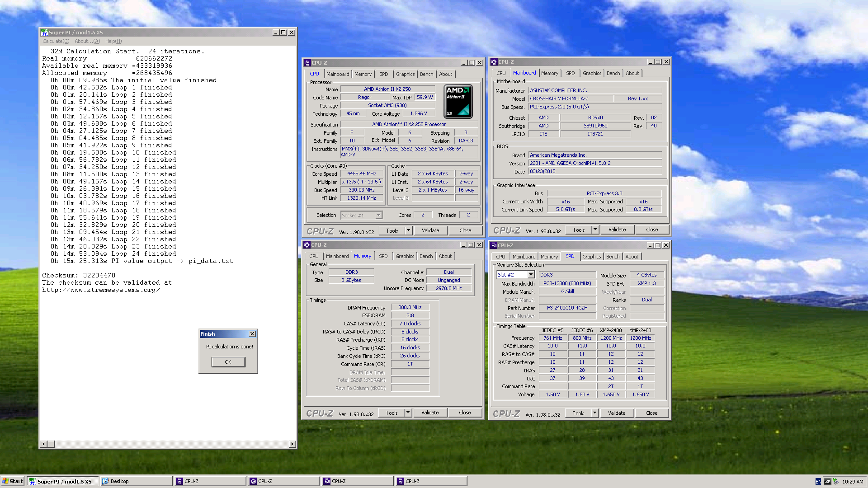Click Tools button in CPU tab window
The image size is (868, 488).
pos(392,230)
